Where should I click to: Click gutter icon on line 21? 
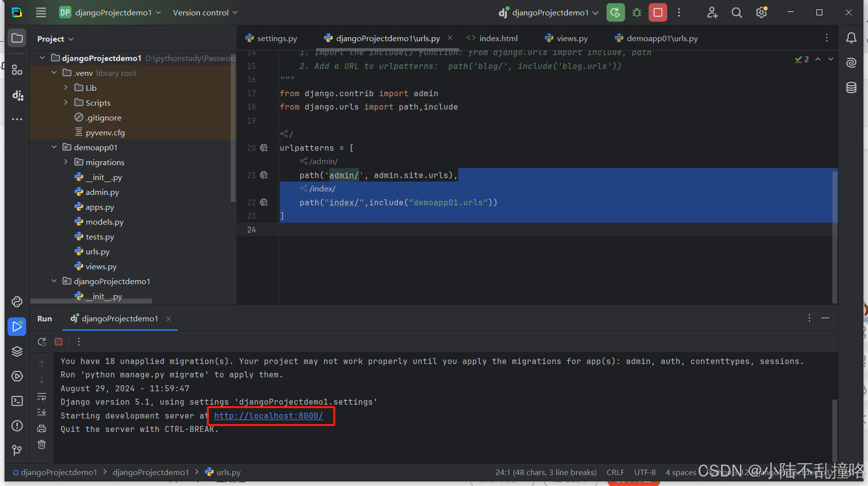tap(264, 175)
